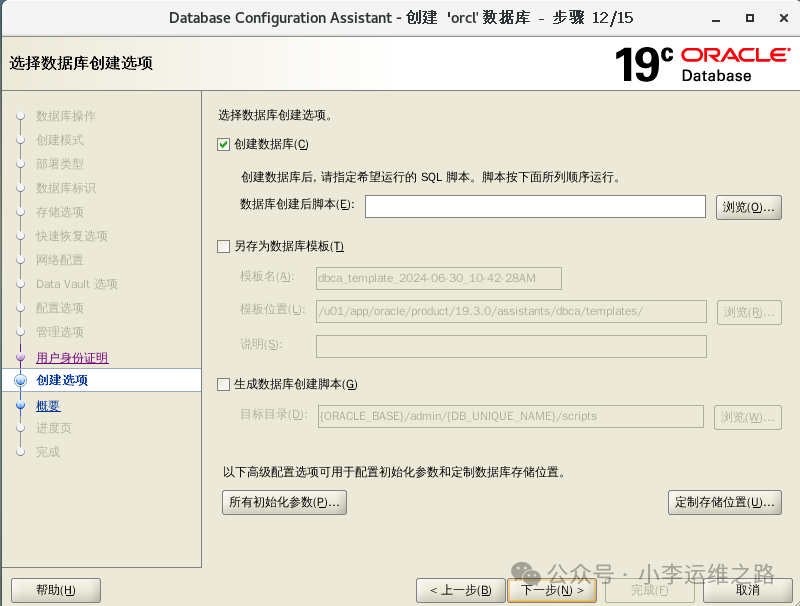Maximize the Database Configuration Assistant window
This screenshot has width=800, height=606.
[x=749, y=18]
